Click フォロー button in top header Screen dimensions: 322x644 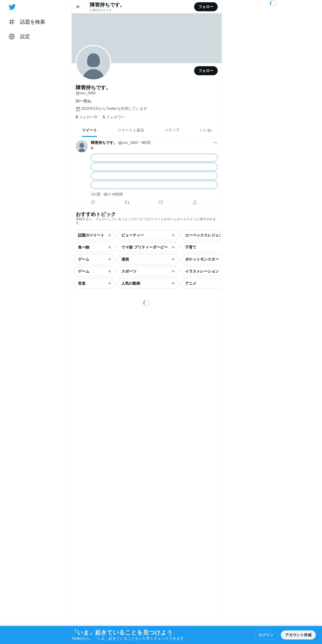[206, 7]
